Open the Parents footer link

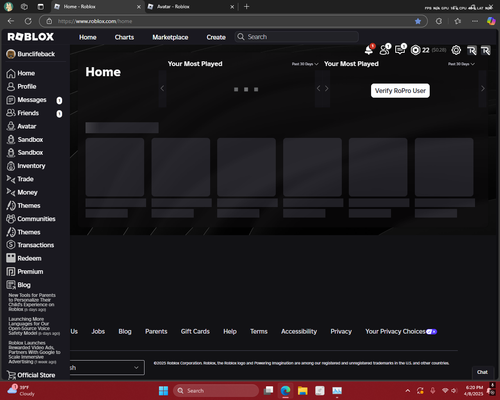point(156,332)
